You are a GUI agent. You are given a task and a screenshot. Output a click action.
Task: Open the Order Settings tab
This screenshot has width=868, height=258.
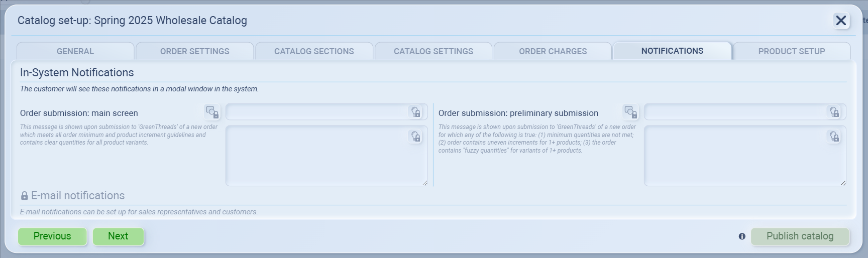point(194,51)
